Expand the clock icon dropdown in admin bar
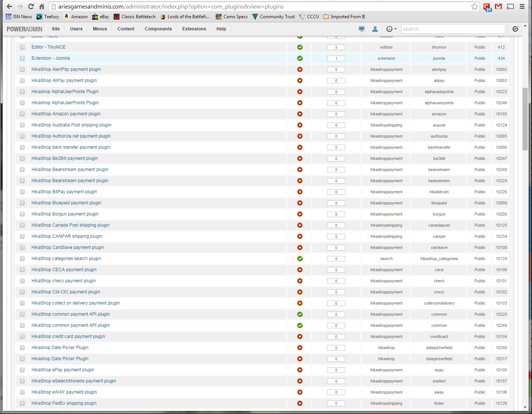 pos(392,29)
